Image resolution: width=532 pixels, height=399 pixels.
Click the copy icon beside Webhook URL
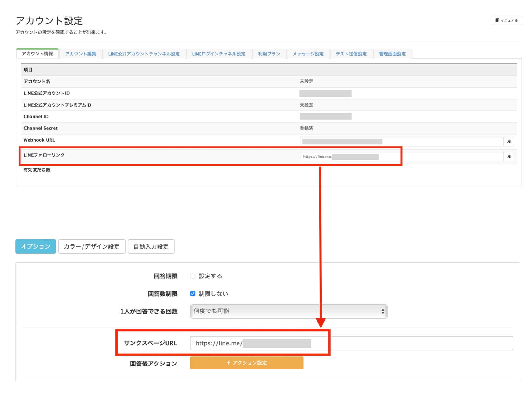[x=509, y=142]
